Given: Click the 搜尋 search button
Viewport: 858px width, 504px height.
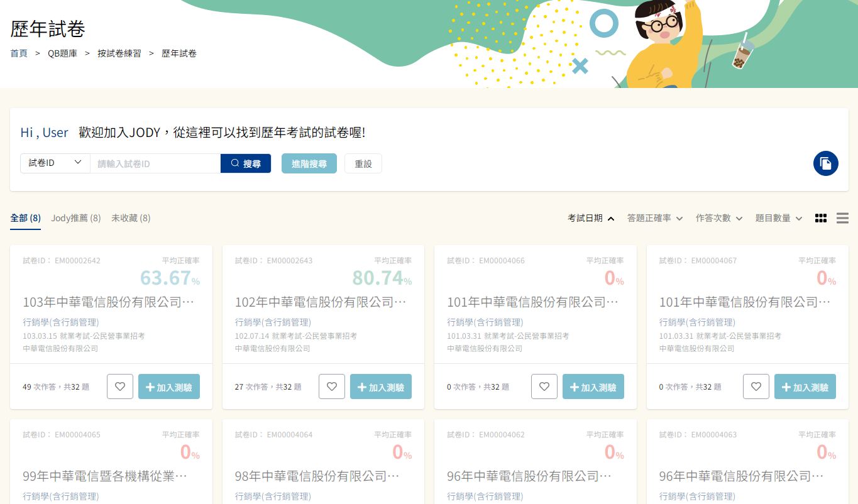Looking at the screenshot, I should [246, 163].
